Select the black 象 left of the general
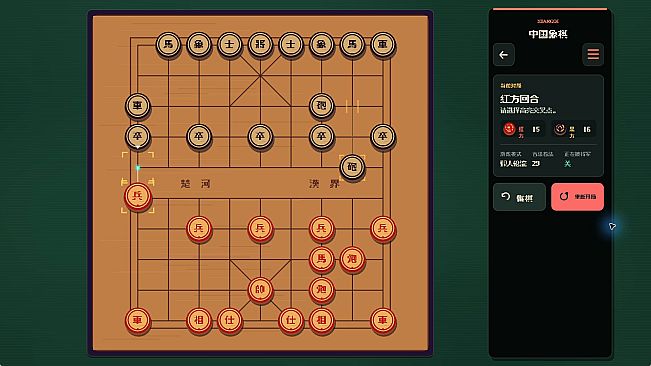 (x=199, y=44)
